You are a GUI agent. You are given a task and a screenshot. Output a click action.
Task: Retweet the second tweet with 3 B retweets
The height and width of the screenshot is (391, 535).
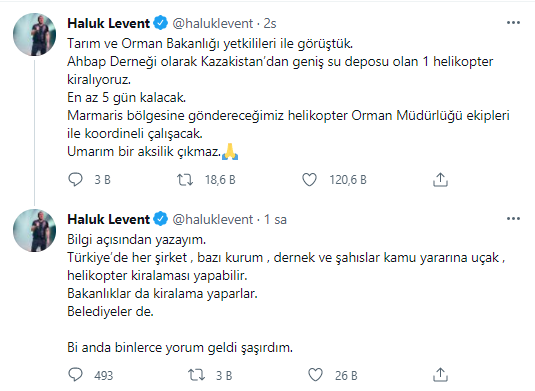[x=197, y=375]
